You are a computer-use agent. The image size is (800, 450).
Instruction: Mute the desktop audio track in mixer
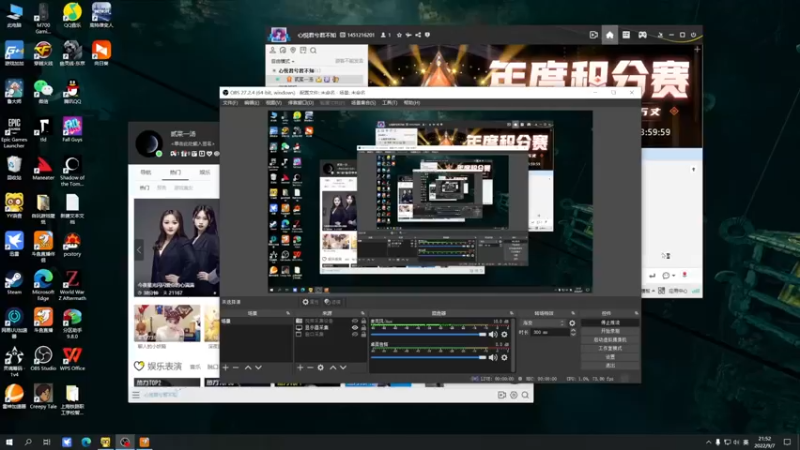(493, 358)
